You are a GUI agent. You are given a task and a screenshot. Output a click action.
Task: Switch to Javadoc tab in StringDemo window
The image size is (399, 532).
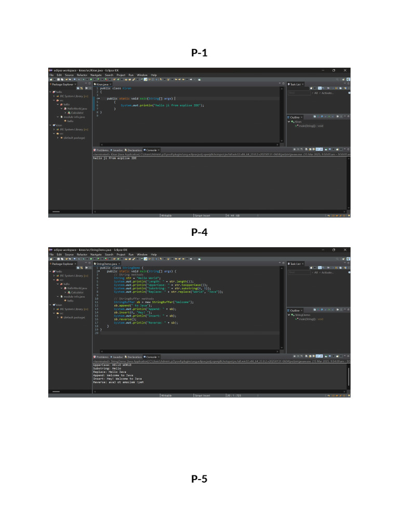coord(117,357)
